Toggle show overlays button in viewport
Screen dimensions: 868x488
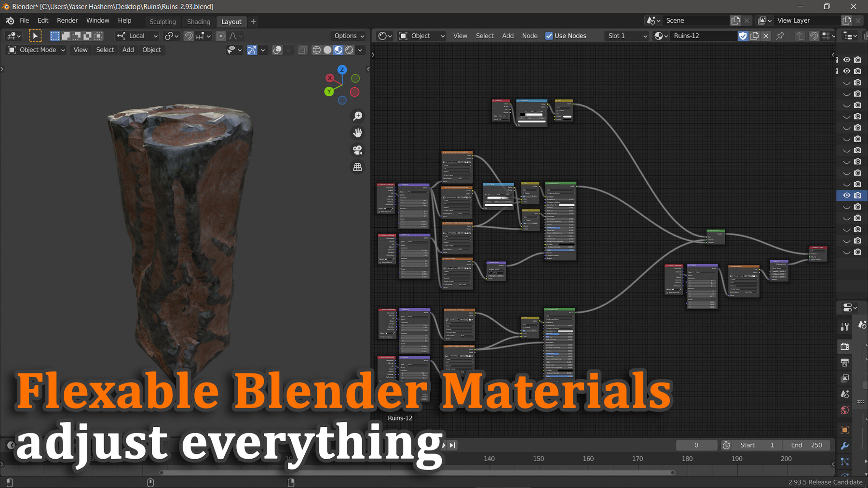click(x=277, y=50)
